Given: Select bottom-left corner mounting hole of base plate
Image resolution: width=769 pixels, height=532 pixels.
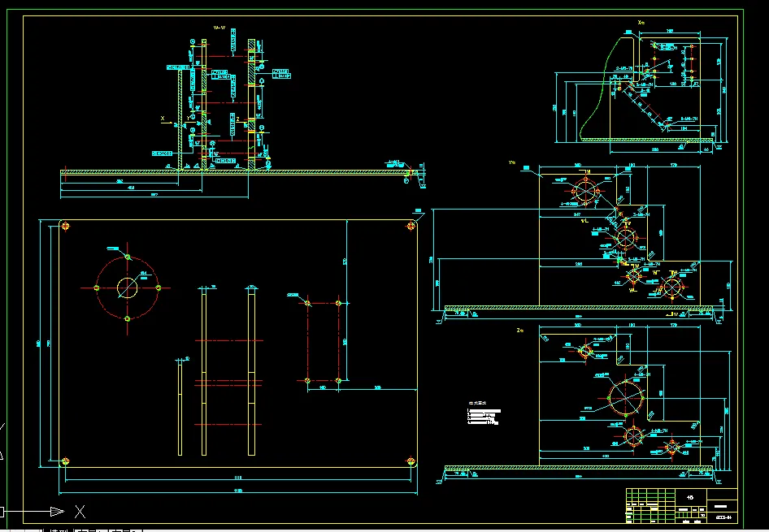Looking at the screenshot, I should tap(66, 461).
